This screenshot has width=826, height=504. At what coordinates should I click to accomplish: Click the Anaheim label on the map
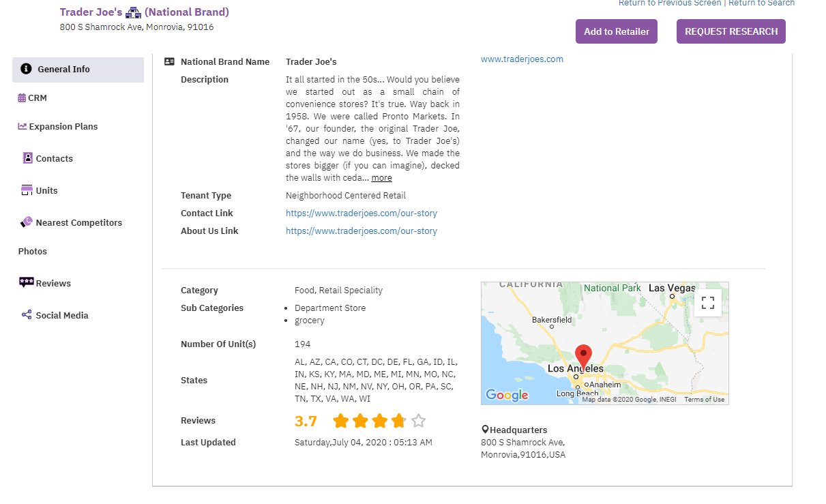[605, 385]
